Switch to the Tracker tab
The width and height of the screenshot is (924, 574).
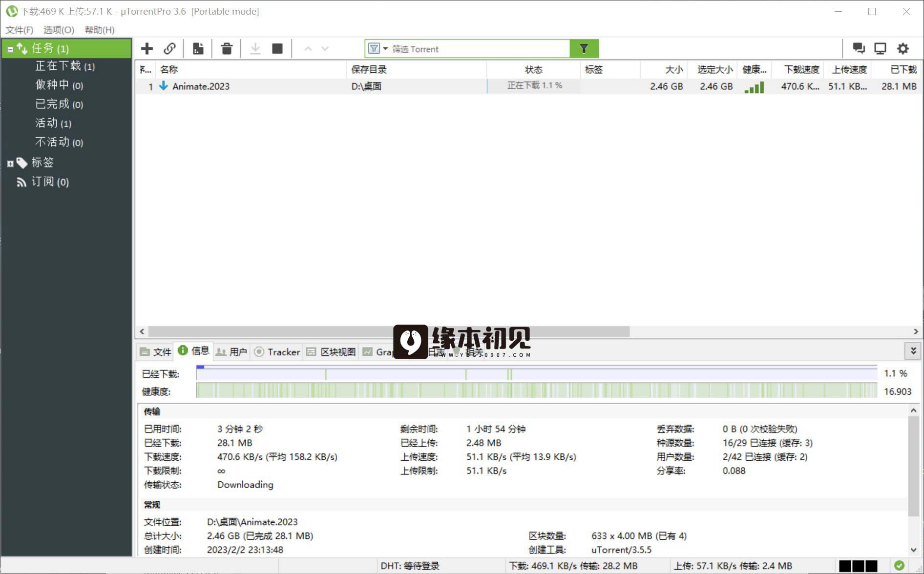point(277,352)
